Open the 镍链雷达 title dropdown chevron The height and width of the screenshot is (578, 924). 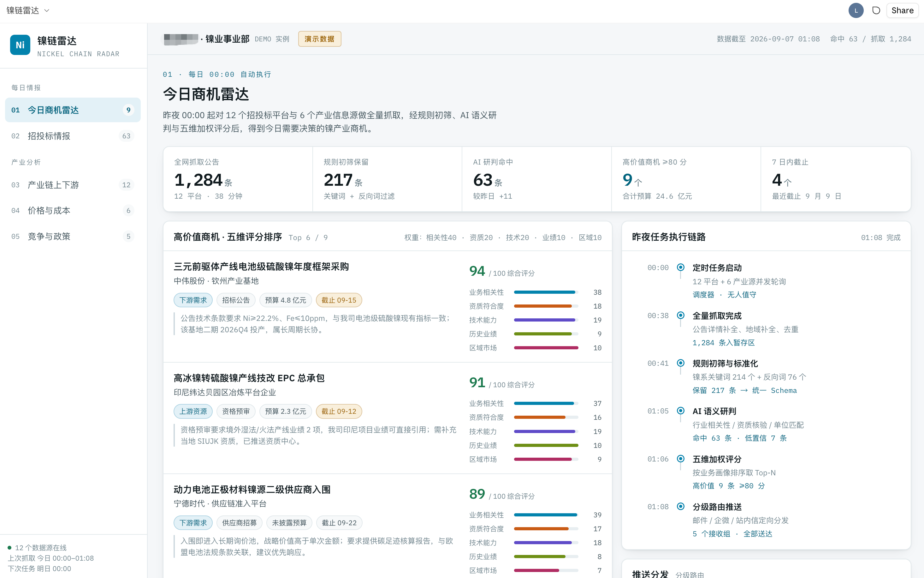tap(47, 11)
